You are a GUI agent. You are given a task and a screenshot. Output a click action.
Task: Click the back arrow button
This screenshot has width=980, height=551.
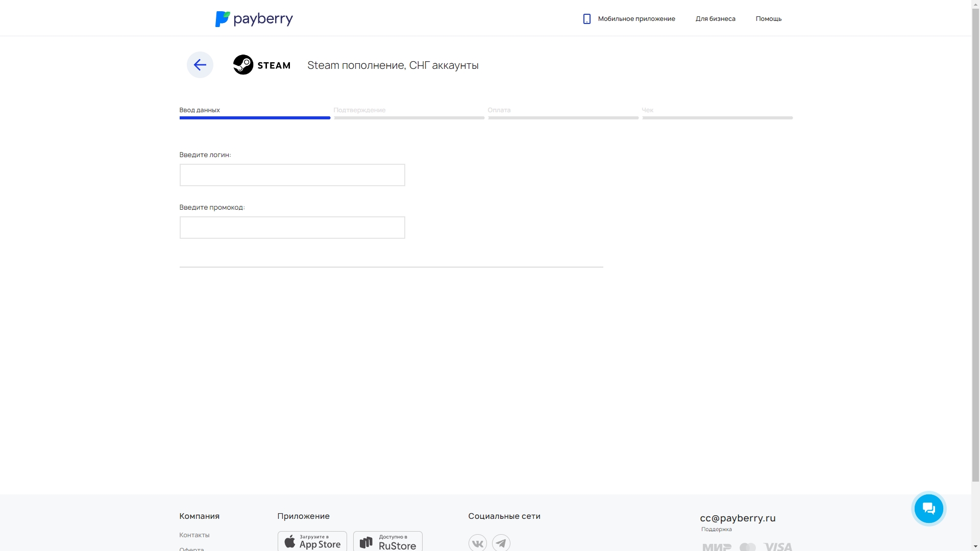(x=200, y=65)
